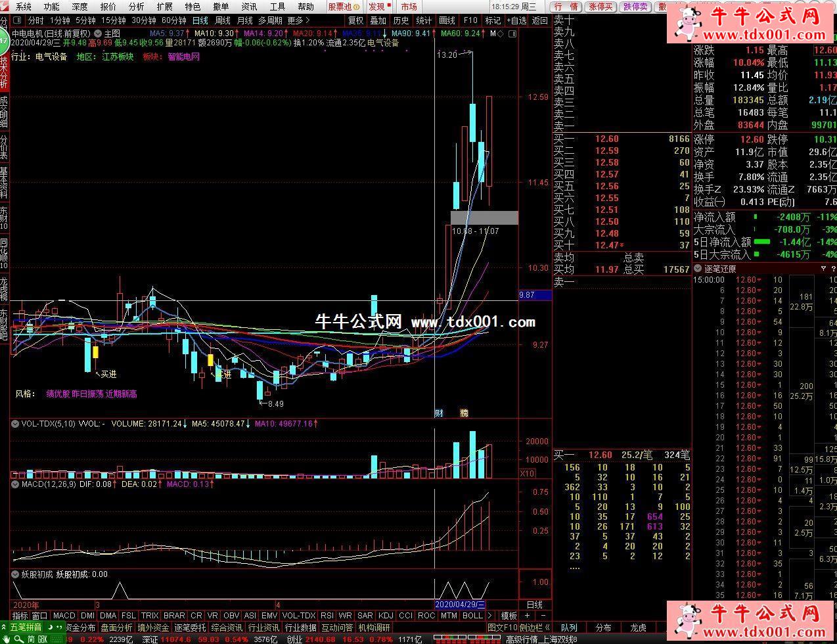The height and width of the screenshot is (644, 837).
Task: Show more indicators via right arrow
Action: [x=489, y=616]
